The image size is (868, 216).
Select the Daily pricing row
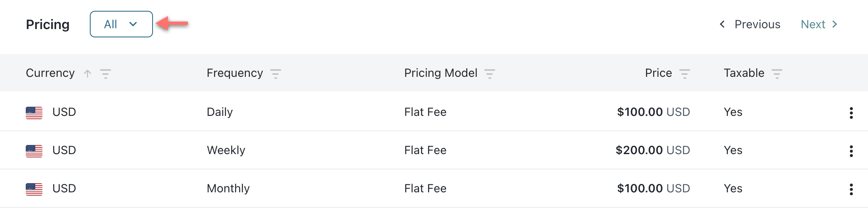coord(219,112)
